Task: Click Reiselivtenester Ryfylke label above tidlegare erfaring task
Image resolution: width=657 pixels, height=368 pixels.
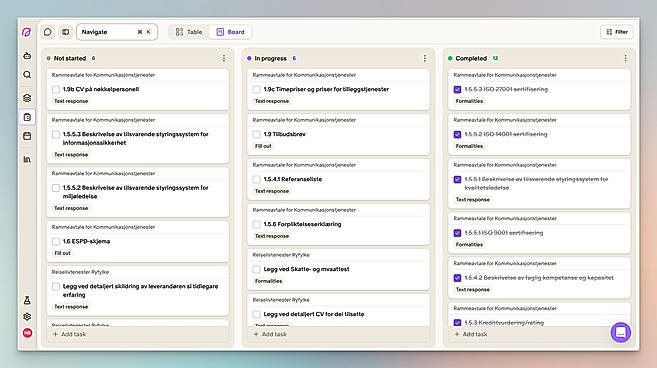Action: [80, 272]
